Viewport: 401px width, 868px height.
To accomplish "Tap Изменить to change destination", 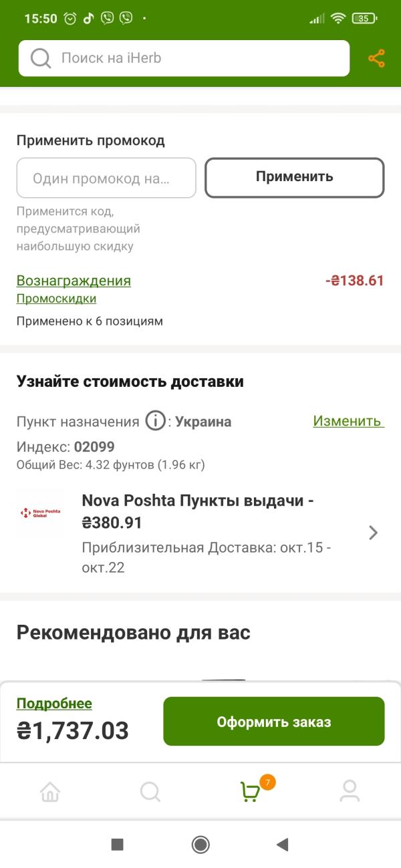I will pos(349,421).
